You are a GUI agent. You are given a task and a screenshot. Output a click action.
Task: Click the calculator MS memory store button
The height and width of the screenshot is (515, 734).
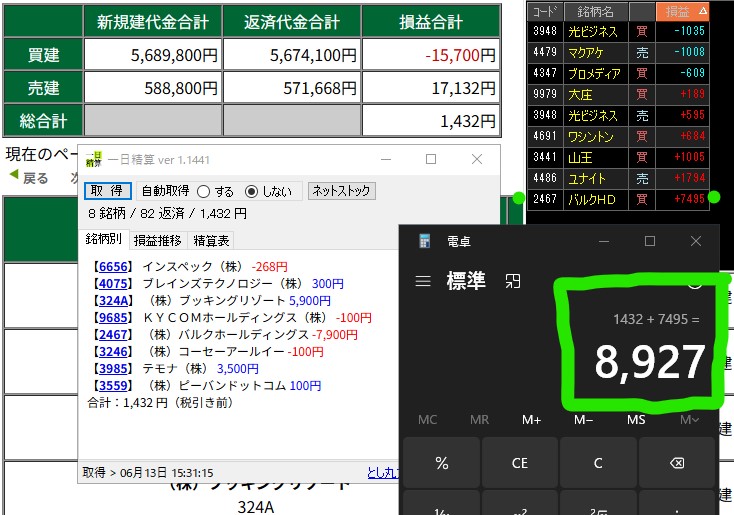coord(636,419)
